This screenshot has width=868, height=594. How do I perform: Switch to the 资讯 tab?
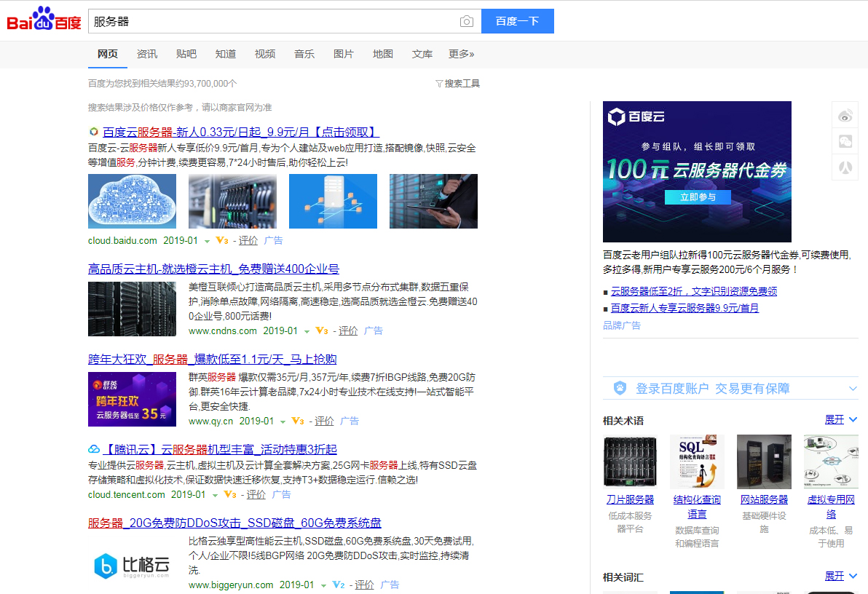[146, 54]
